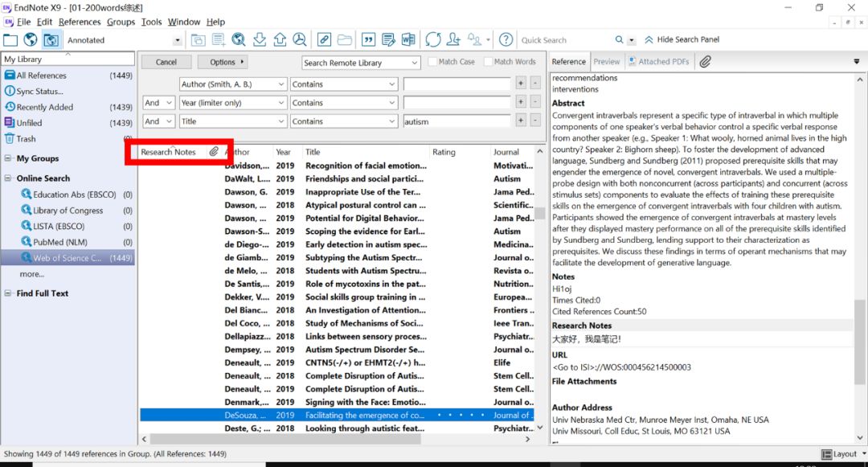Click Open Link icon
This screenshot has height=467, width=868.
(325, 39)
